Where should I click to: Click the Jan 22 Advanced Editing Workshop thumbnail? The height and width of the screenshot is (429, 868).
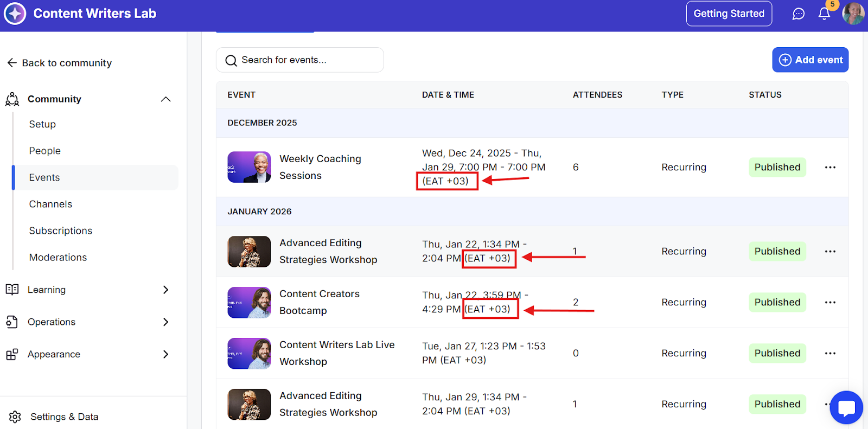[x=249, y=252]
